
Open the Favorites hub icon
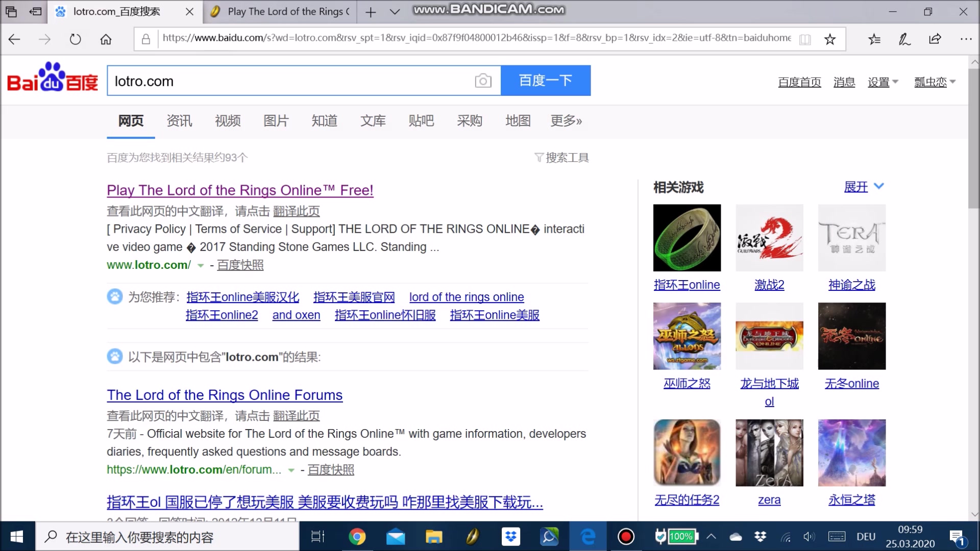pos(874,39)
